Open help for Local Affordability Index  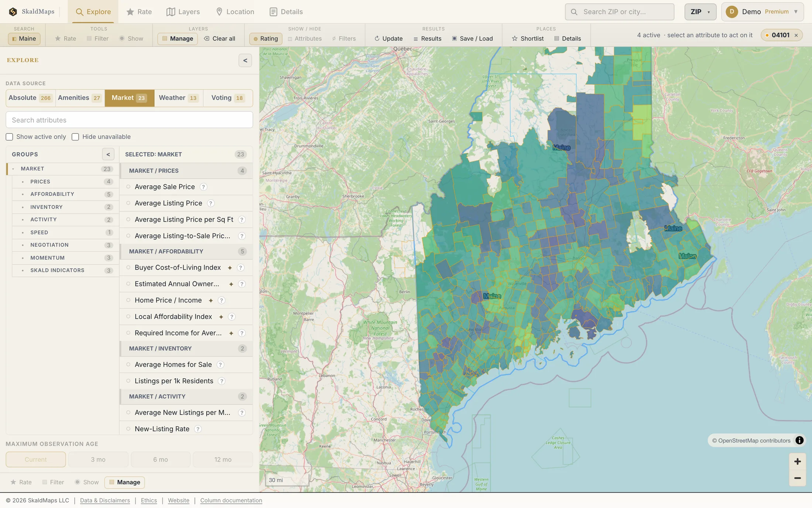click(232, 317)
